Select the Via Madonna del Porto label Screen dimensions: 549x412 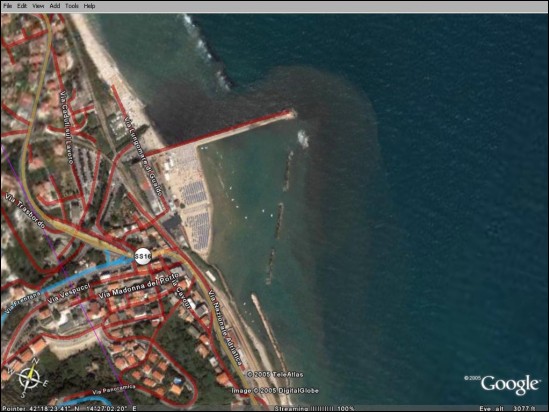click(x=138, y=286)
